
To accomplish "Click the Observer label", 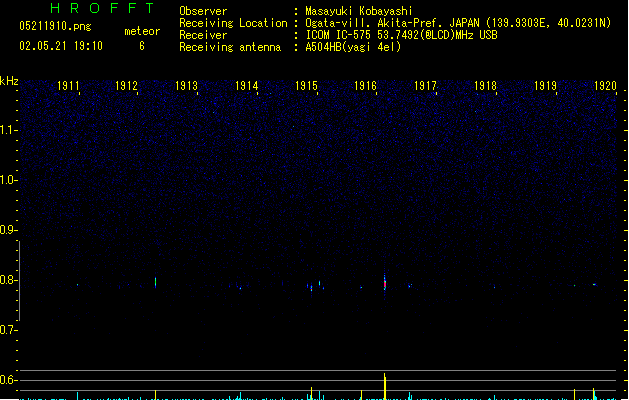I will [203, 11].
